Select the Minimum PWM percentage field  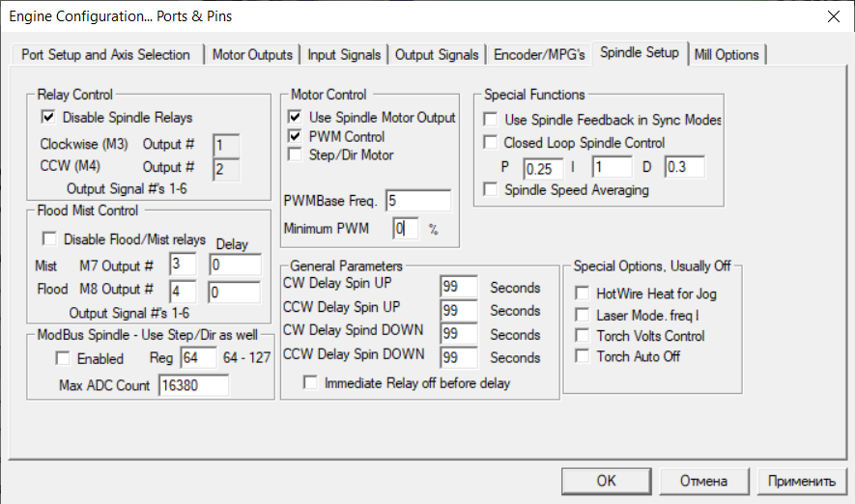[x=406, y=229]
